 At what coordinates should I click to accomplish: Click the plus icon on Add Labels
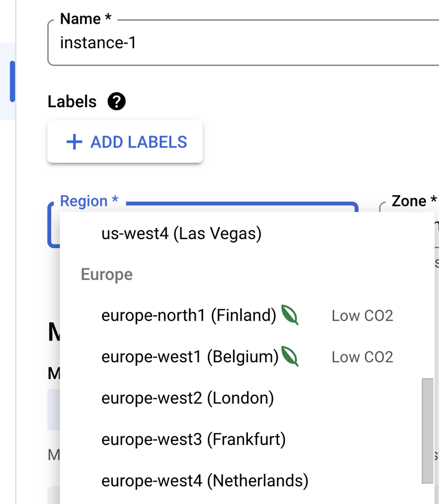(74, 142)
